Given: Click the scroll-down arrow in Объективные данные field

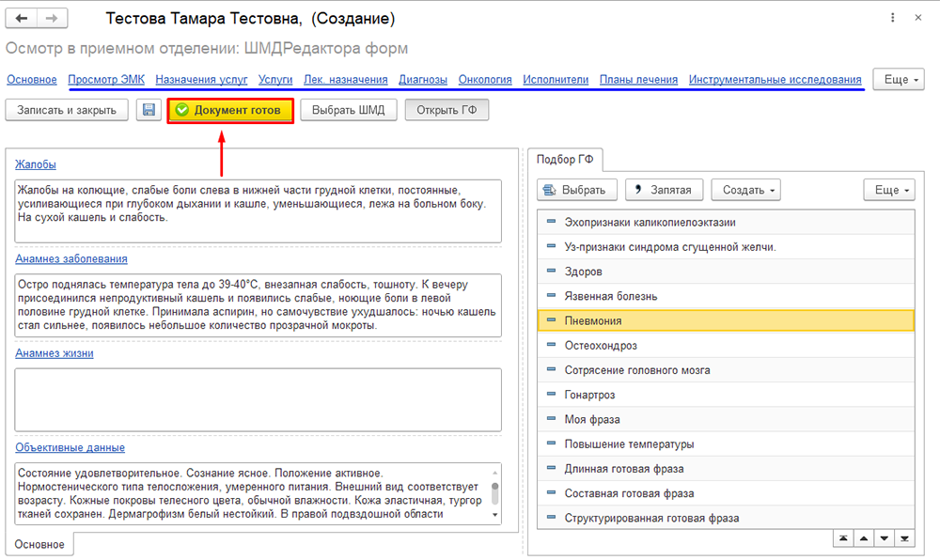Looking at the screenshot, I should pyautogui.click(x=494, y=515).
